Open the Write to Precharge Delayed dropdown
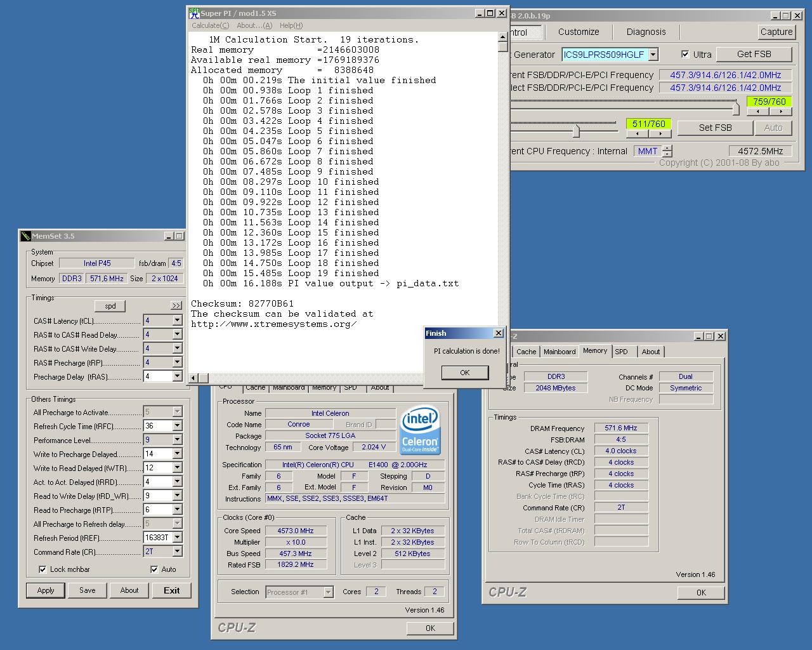 coord(177,454)
